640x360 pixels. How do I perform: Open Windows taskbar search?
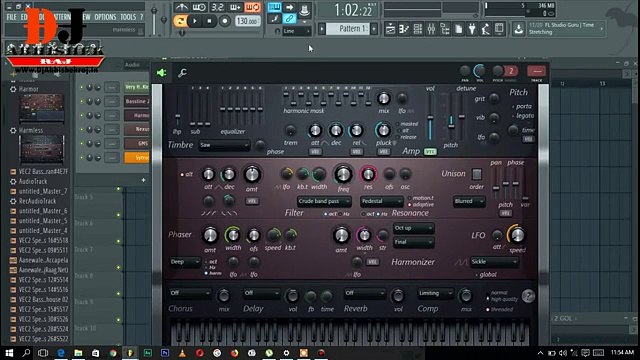(x=26, y=353)
